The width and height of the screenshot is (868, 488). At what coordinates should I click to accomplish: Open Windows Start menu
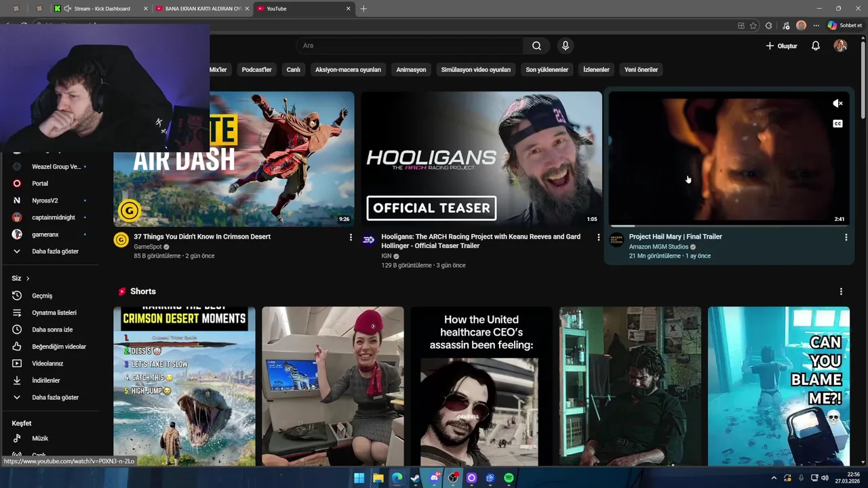click(x=359, y=478)
